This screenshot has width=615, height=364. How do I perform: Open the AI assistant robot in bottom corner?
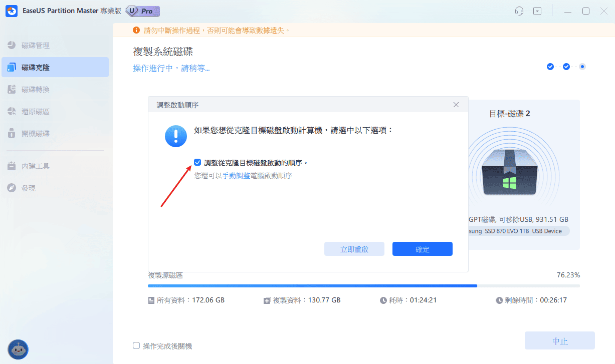coord(18,349)
